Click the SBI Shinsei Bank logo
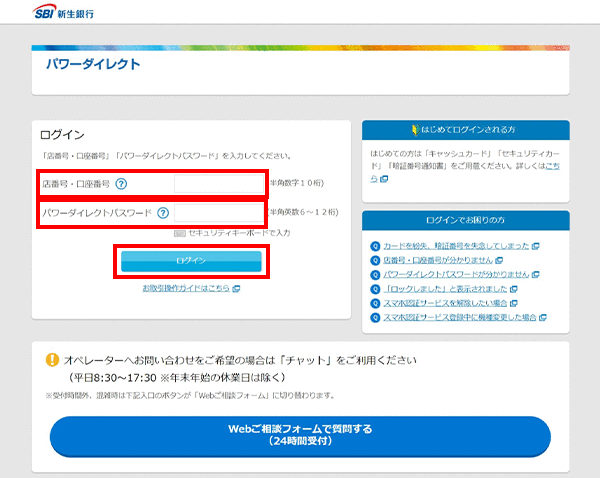Viewport: 600px width, 478px height. click(63, 11)
